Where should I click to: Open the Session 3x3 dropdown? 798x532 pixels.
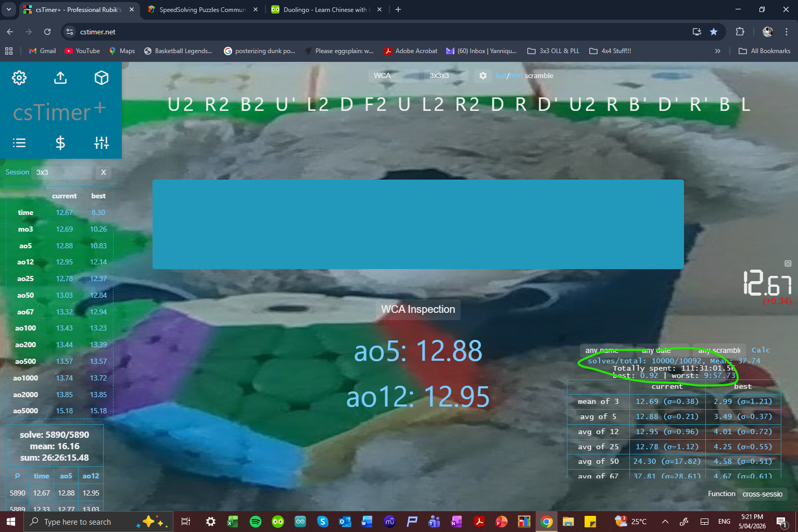tap(61, 172)
